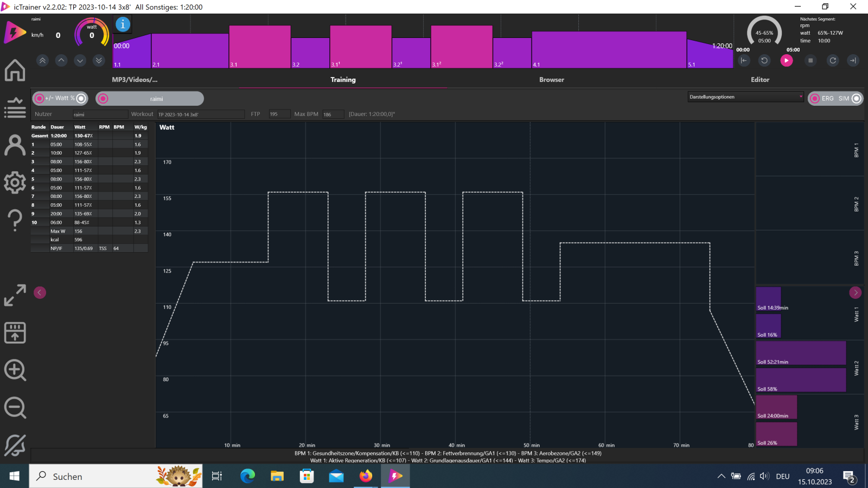
Task: Click the FTP input field
Action: pyautogui.click(x=279, y=114)
